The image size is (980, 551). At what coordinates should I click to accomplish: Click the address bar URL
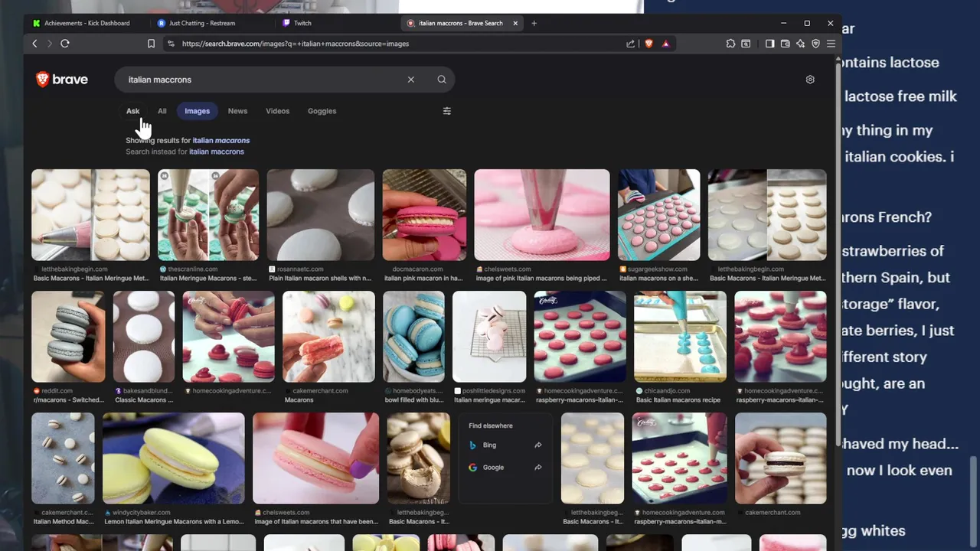pos(296,44)
